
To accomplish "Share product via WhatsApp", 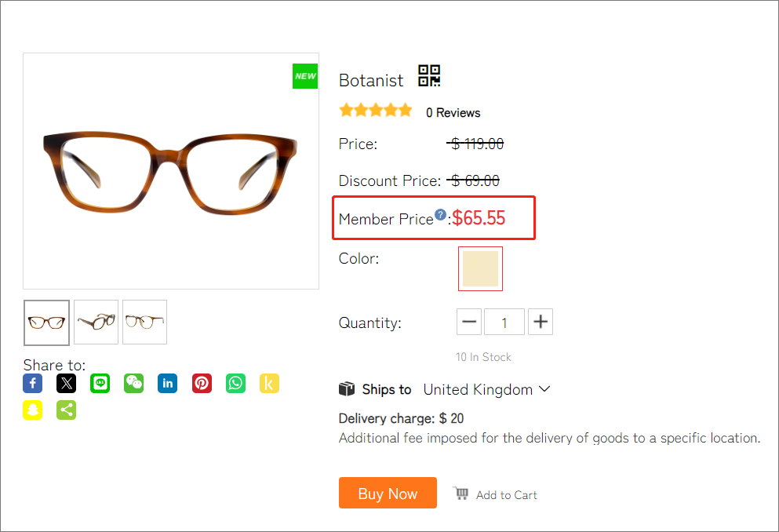I will (236, 384).
